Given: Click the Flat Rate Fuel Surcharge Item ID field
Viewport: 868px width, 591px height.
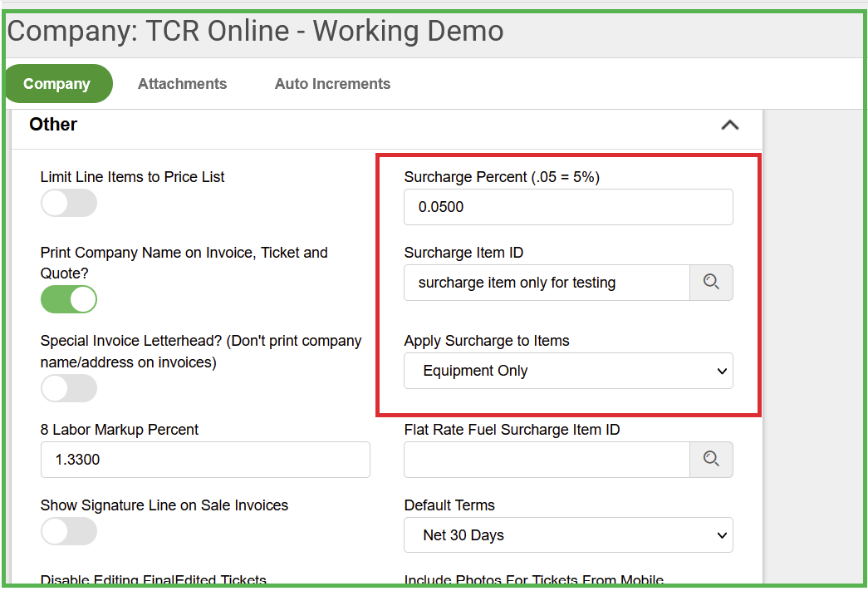Looking at the screenshot, I should pos(547,459).
